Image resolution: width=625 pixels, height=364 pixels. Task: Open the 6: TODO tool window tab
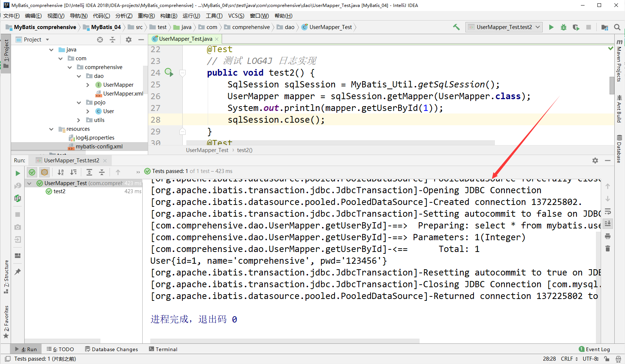60,349
